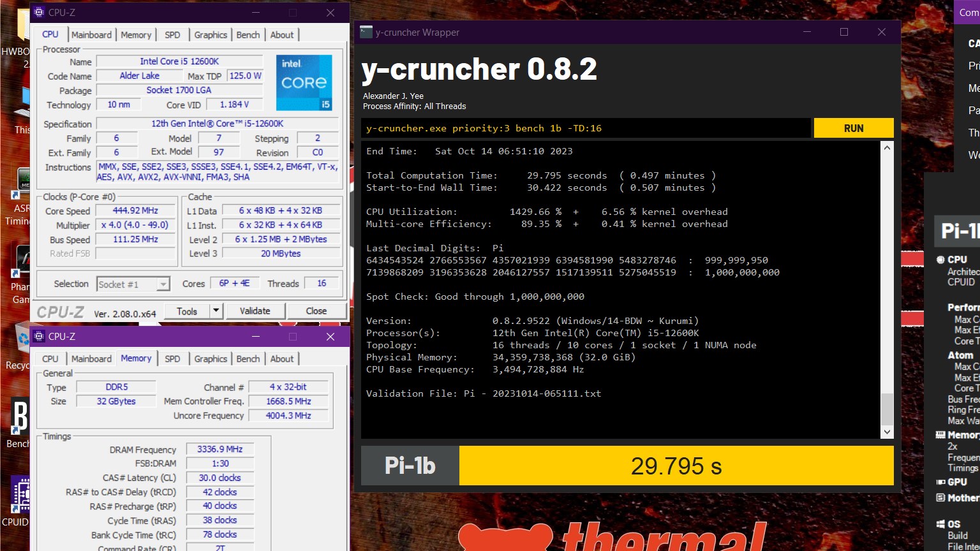This screenshot has height=551, width=980.
Task: Click the memory Size value 32 GBytes
Action: click(116, 401)
